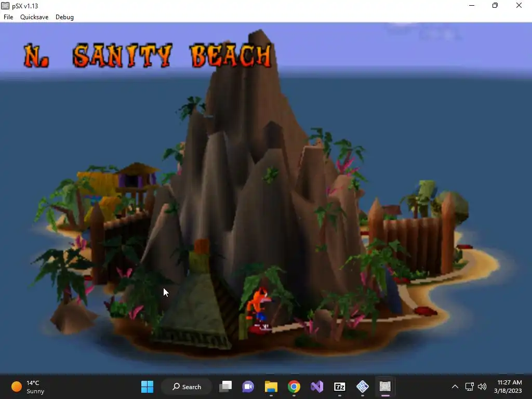Click the active pSX emulator taskbar icon

point(385,387)
